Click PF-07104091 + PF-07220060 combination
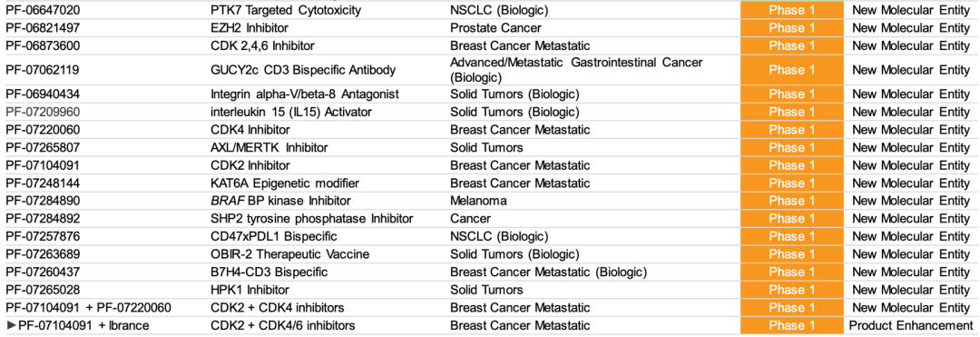Screen dimensions: 980x337 point(88,308)
